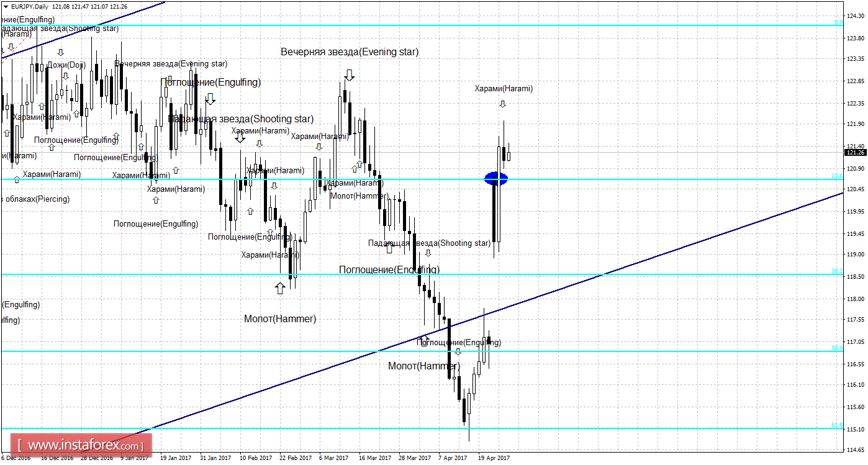Click the down arrow beneath the April Harami label
Viewport: 868px width, 465px height.
pos(503,104)
